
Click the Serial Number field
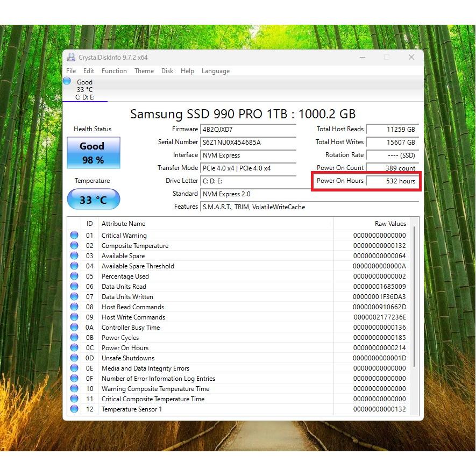(248, 143)
